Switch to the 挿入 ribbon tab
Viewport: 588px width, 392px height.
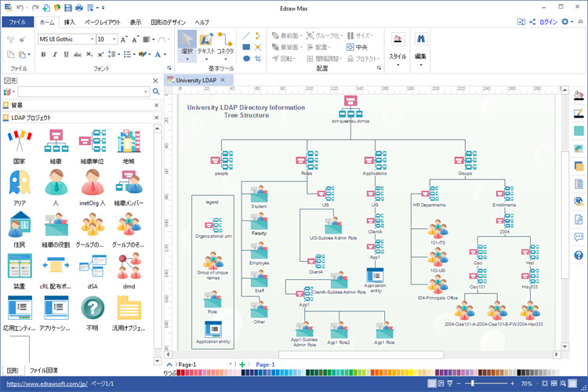70,22
